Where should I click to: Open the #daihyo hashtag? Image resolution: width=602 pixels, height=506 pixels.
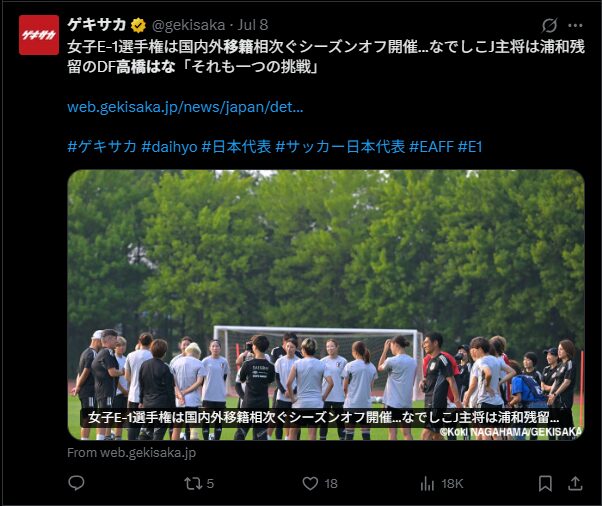click(x=169, y=146)
